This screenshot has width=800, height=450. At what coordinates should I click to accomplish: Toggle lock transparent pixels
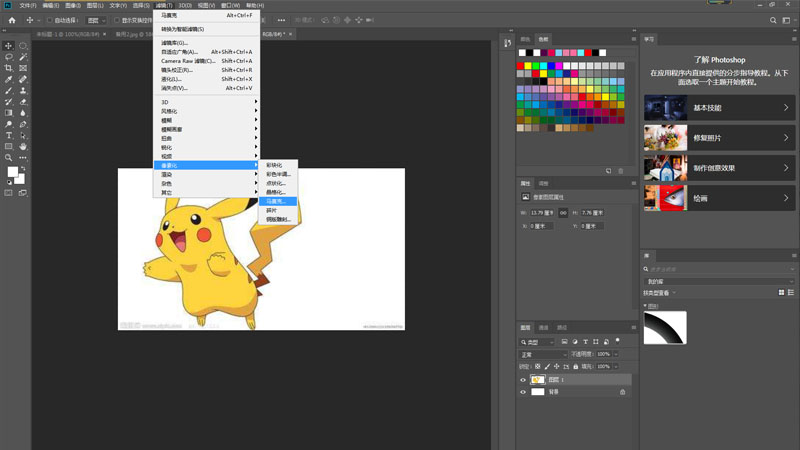pyautogui.click(x=538, y=367)
